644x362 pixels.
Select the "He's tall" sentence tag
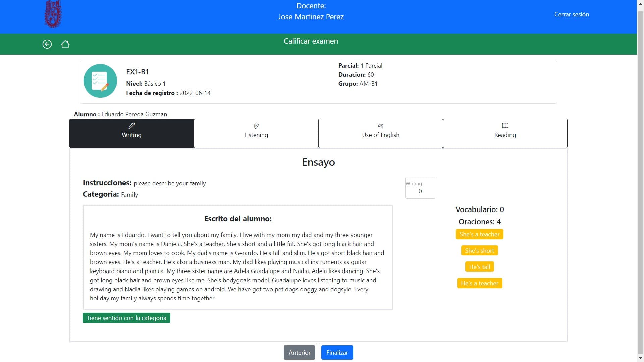click(479, 267)
